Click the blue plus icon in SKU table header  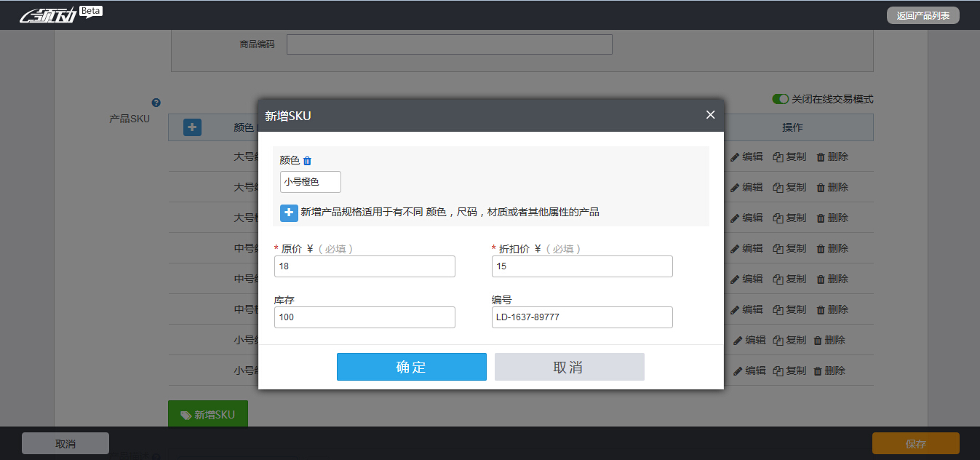tap(191, 127)
